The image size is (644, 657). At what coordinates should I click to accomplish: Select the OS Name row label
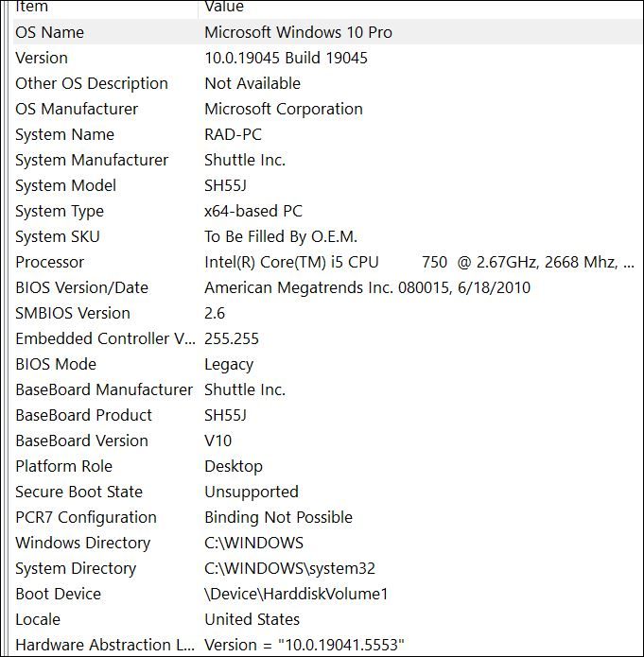pos(49,32)
